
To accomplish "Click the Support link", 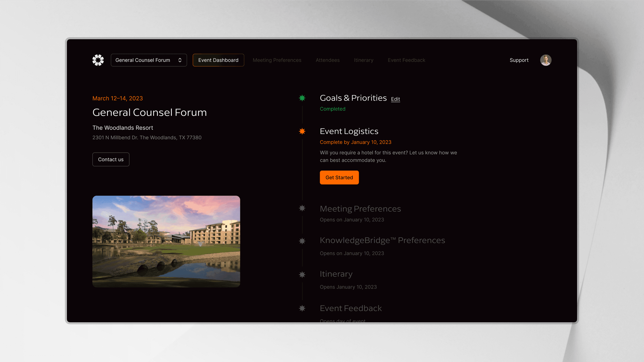I will tap(519, 60).
